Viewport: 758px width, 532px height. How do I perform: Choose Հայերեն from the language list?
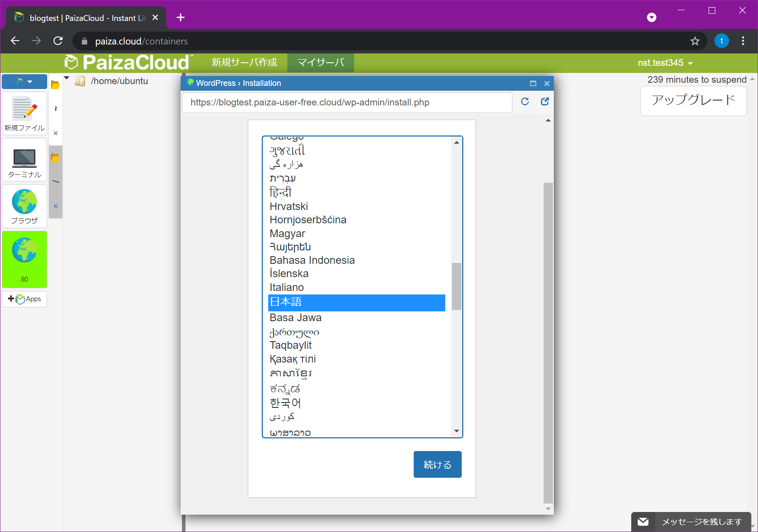pyautogui.click(x=357, y=247)
